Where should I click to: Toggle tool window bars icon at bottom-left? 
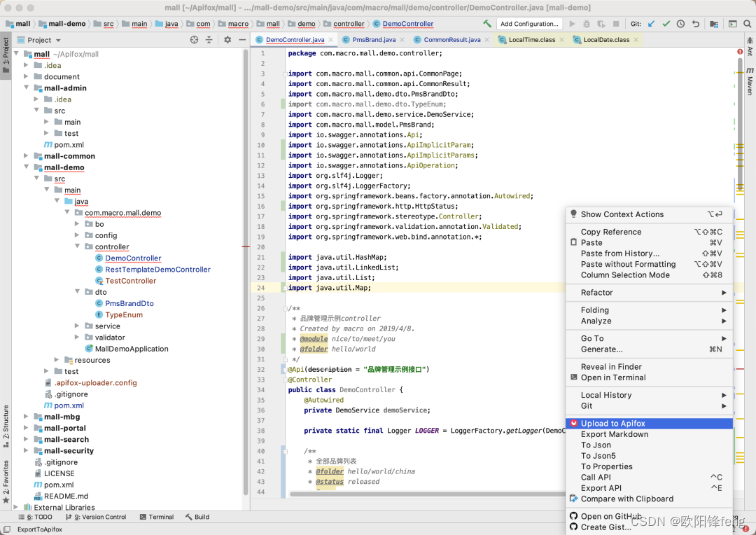7,529
